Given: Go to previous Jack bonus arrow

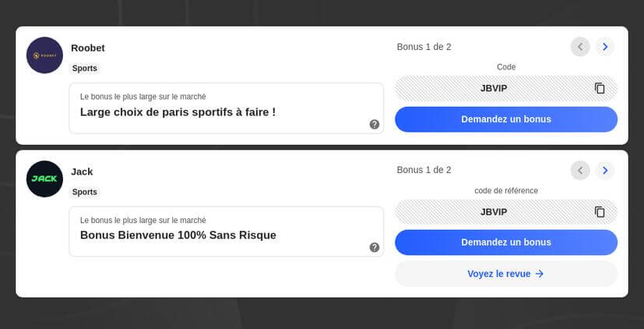Looking at the screenshot, I should click(580, 170).
